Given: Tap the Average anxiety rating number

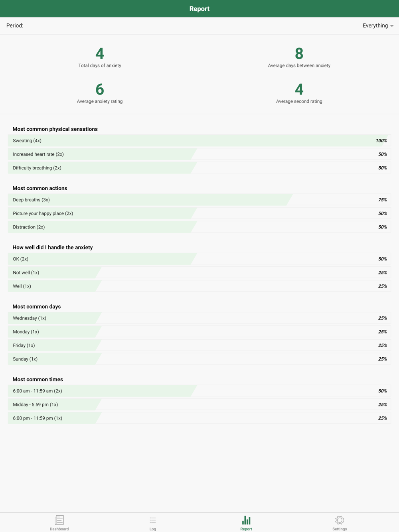Looking at the screenshot, I should pyautogui.click(x=100, y=89).
